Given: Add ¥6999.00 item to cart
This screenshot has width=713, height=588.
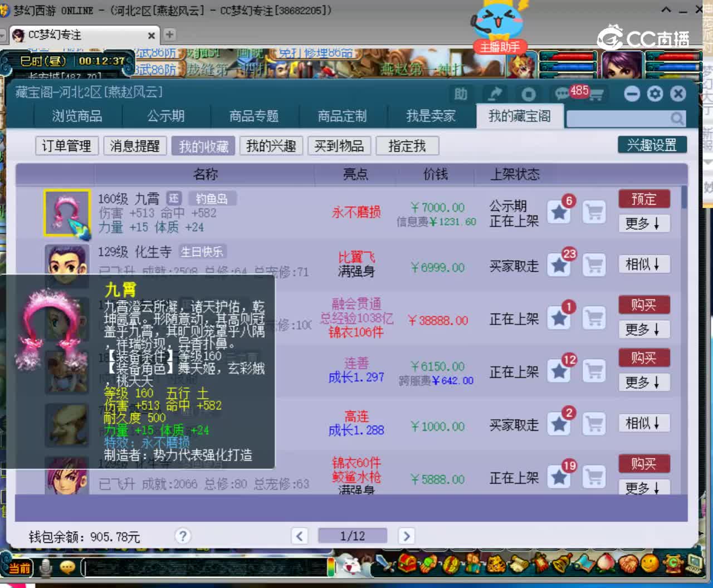Looking at the screenshot, I should point(594,265).
